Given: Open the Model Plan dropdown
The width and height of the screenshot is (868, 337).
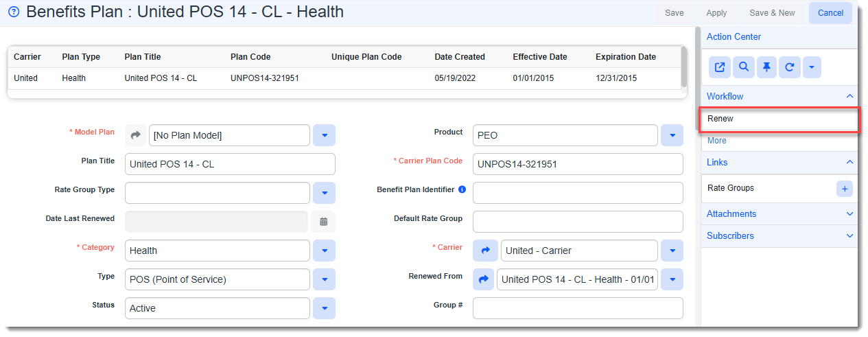Looking at the screenshot, I should tap(324, 135).
